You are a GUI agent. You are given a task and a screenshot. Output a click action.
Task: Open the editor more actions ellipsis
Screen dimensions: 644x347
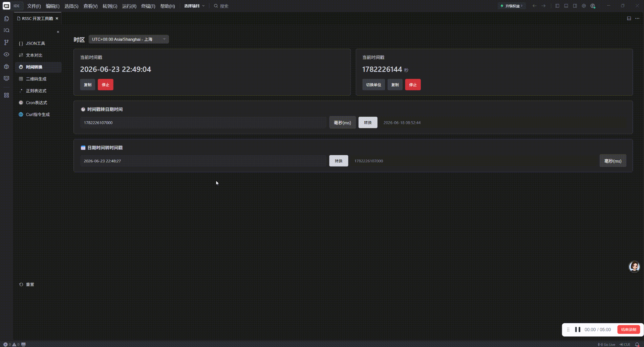pyautogui.click(x=637, y=18)
